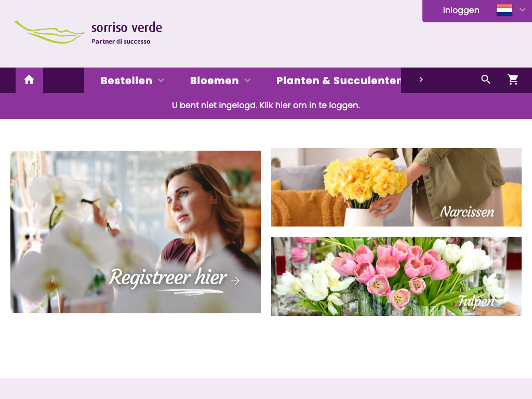Click Registreer hier banner text
The height and width of the screenshot is (399, 532).
coord(168,277)
